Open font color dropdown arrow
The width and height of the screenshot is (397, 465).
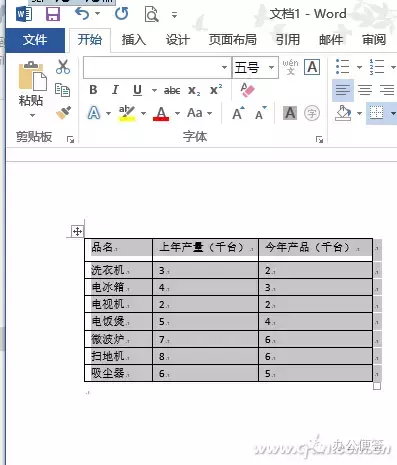coord(177,113)
